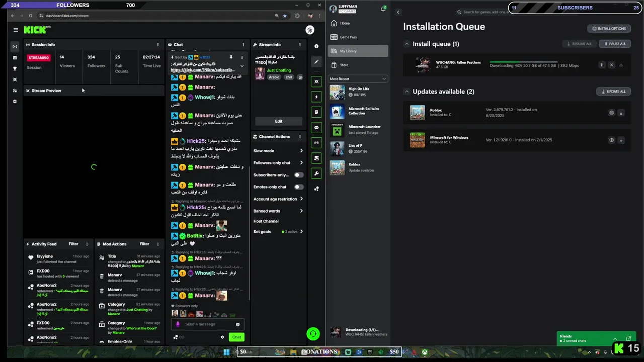Open the Most Recent sort dropdown
This screenshot has width=644, height=362.
pyautogui.click(x=358, y=79)
